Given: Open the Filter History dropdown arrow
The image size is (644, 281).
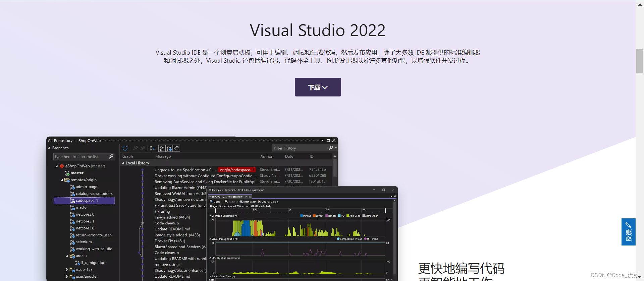Looking at the screenshot, I should pos(335,148).
